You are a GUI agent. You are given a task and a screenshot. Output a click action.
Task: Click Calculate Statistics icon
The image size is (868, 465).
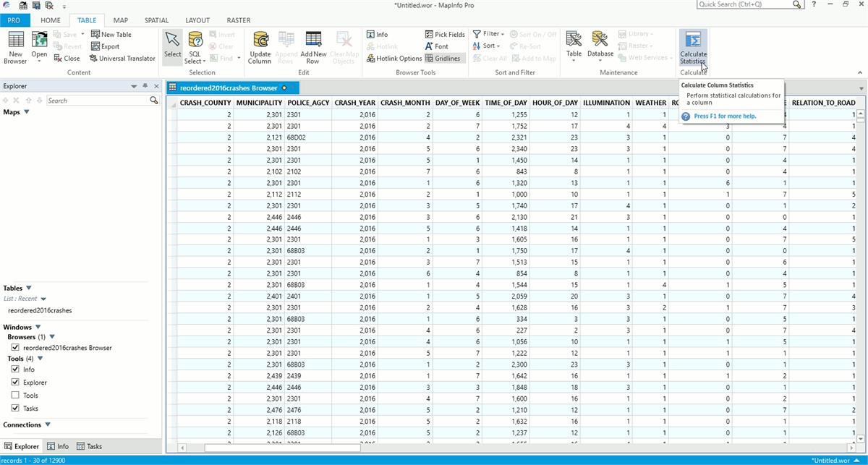[693, 40]
